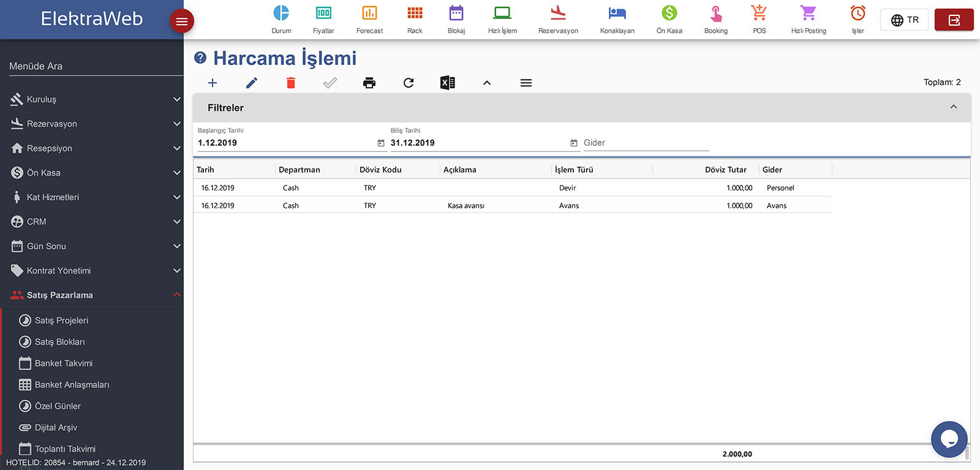980x470 pixels.
Task: Toggle the red hamburger sidebar button
Action: (182, 21)
